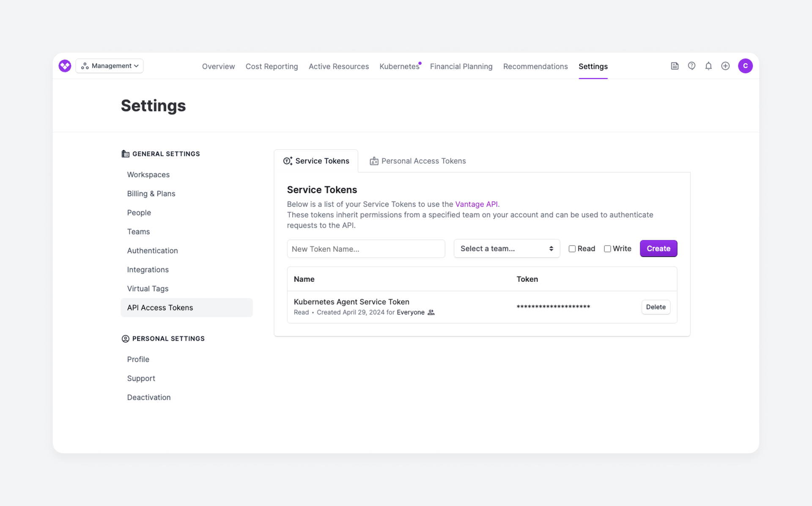This screenshot has width=812, height=506.
Task: Collapse the Select a team combo box chevron
Action: 551,249
